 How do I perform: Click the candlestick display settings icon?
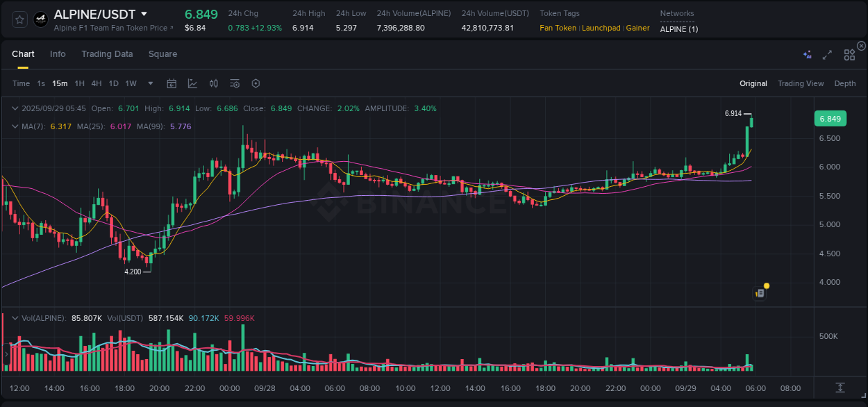(x=213, y=83)
